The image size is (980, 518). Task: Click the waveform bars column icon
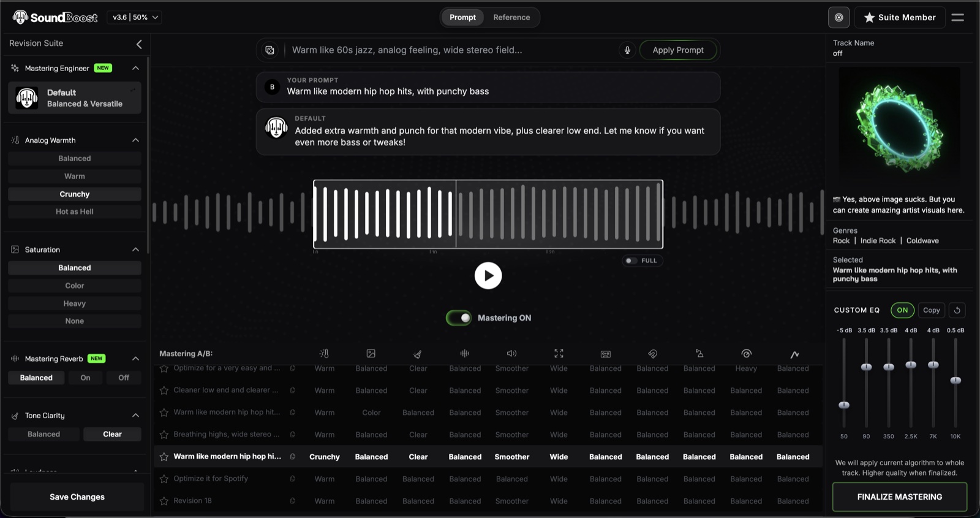(x=465, y=354)
